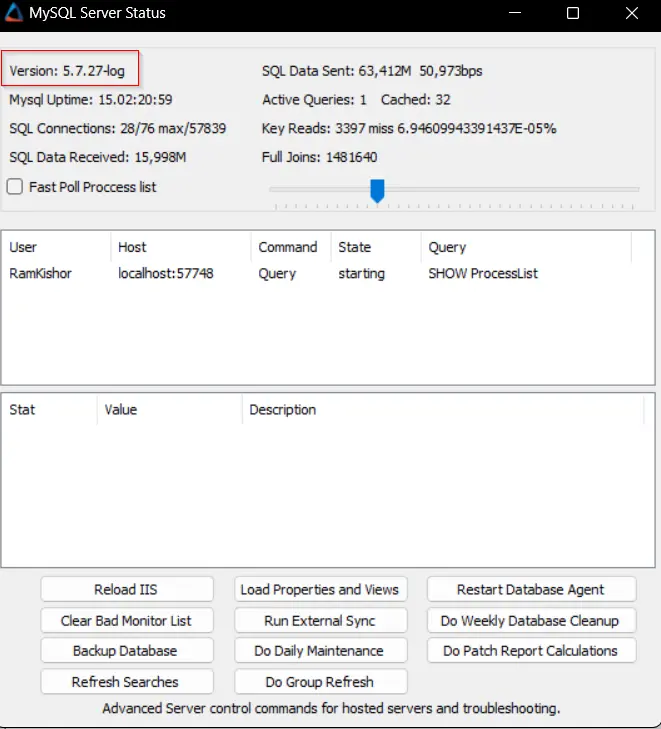Viewport: 661px width, 729px height.
Task: Enable the Fast Poll Proccess list checkbox
Action: [x=15, y=187]
